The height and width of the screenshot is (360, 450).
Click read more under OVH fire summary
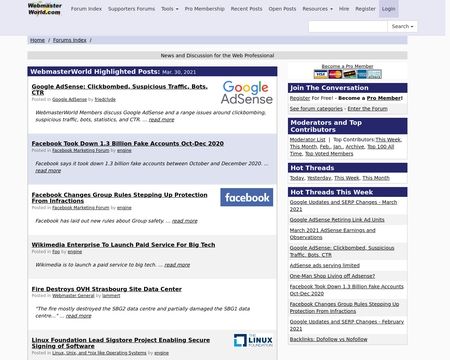point(78,316)
